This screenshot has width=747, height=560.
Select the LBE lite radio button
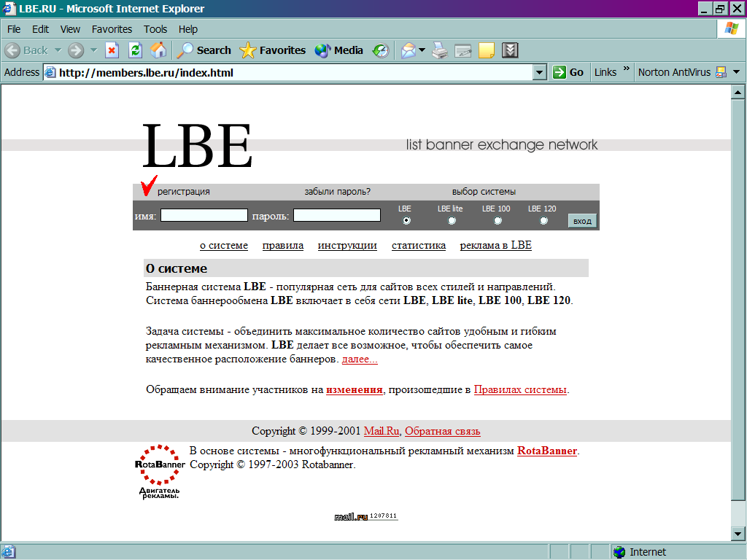point(452,221)
